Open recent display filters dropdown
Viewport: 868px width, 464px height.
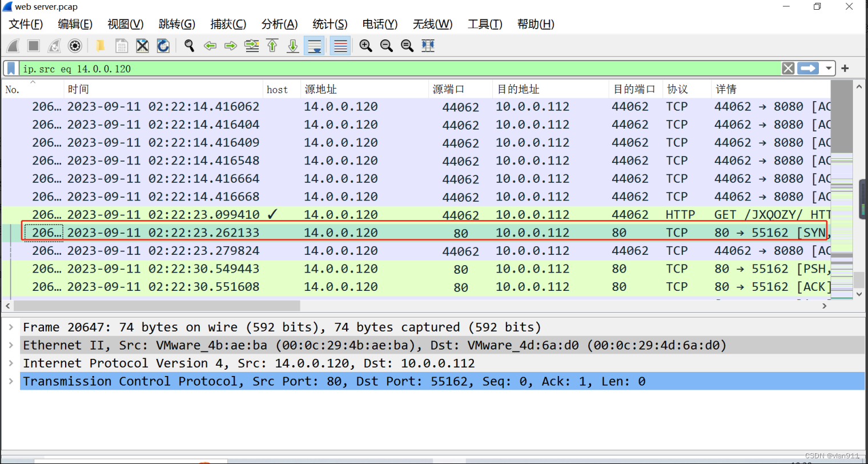[x=829, y=69]
